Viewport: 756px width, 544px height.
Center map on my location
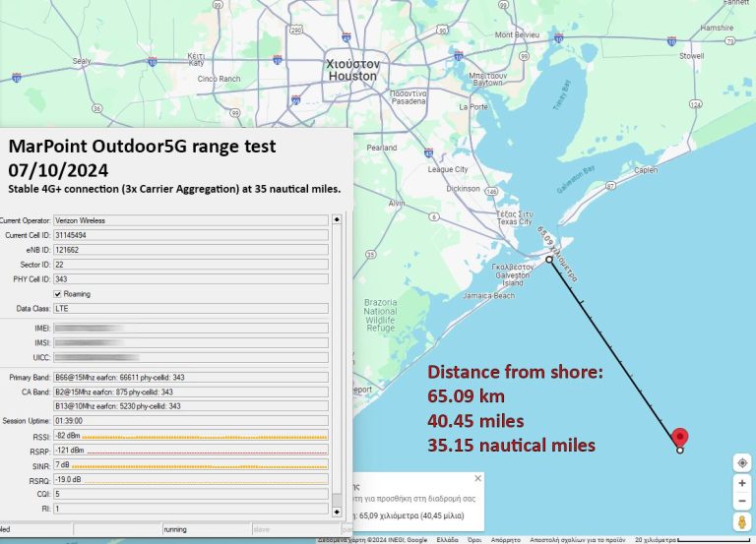tap(742, 463)
